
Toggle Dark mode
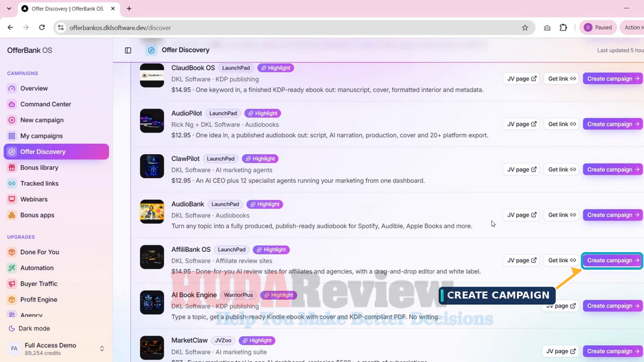pyautogui.click(x=29, y=328)
